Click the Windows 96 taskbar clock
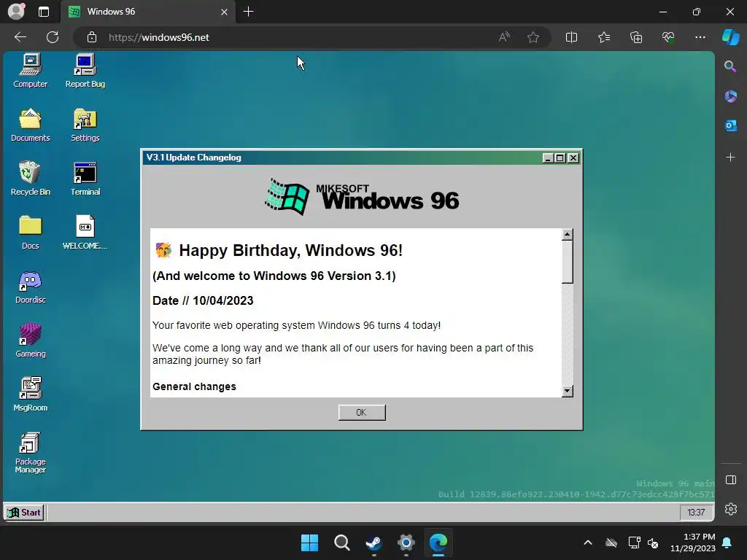 point(696,513)
